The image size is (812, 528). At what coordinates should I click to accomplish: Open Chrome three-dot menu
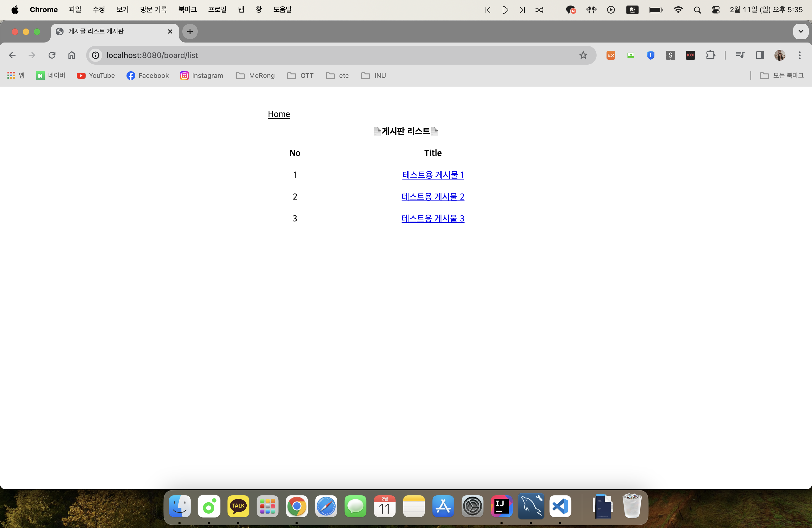coord(800,55)
